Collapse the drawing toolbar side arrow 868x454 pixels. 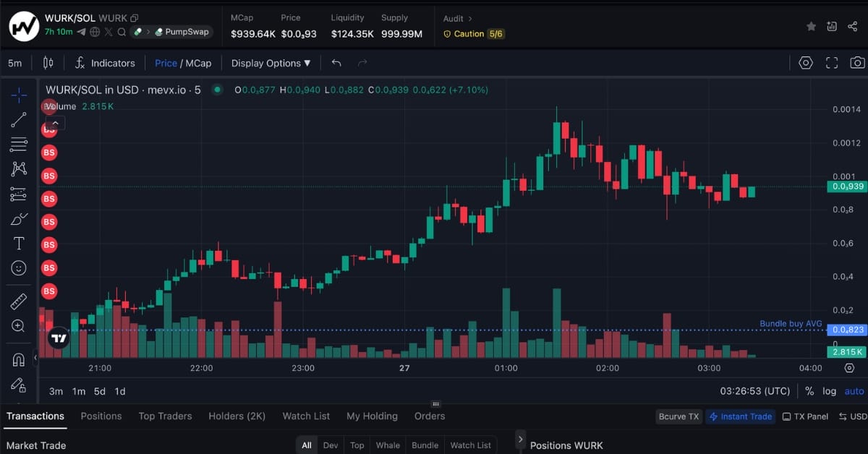[x=36, y=359]
